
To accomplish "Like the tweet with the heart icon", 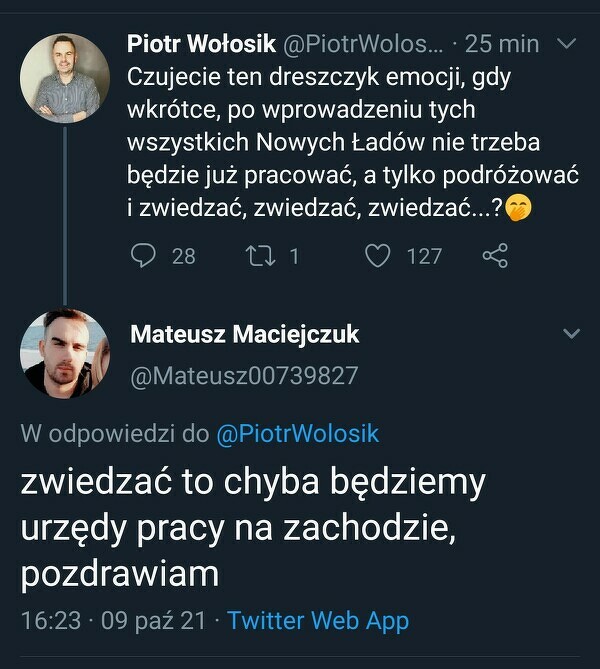I will click(x=377, y=256).
